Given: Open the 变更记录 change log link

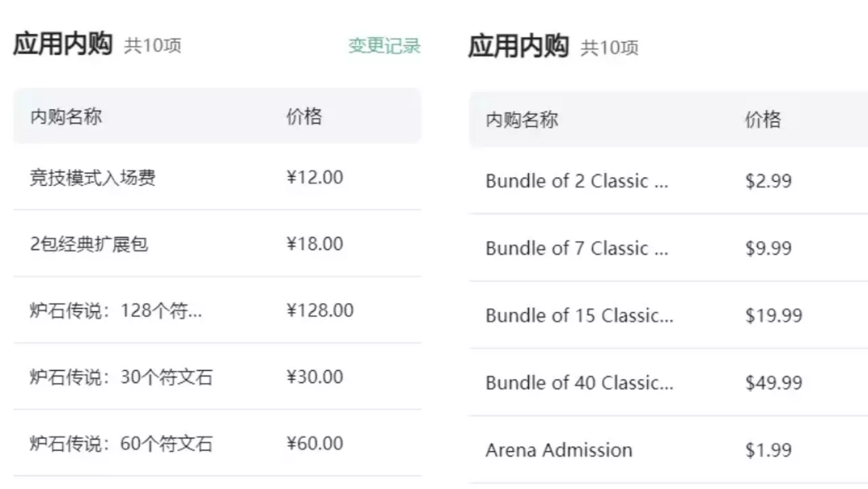Looking at the screenshot, I should tap(384, 45).
